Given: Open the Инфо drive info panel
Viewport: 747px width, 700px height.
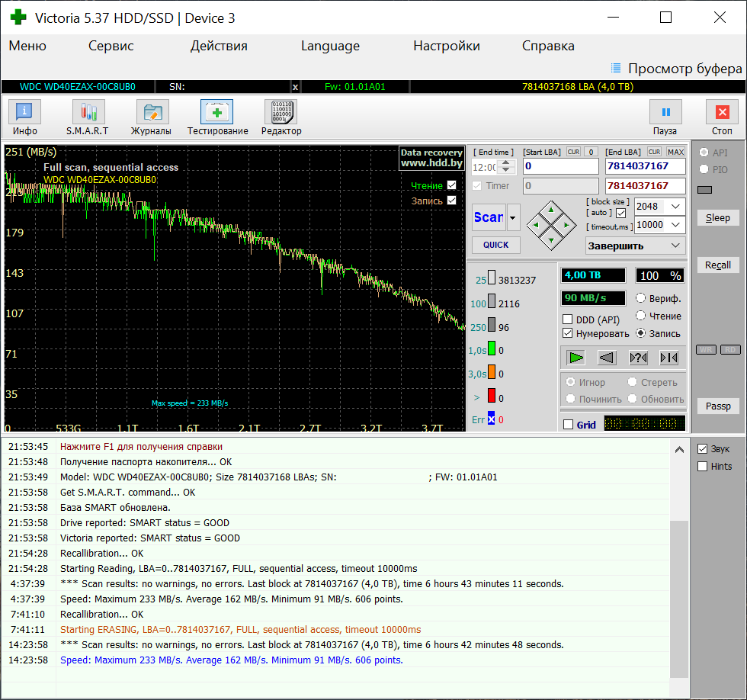Looking at the screenshot, I should point(24,117).
